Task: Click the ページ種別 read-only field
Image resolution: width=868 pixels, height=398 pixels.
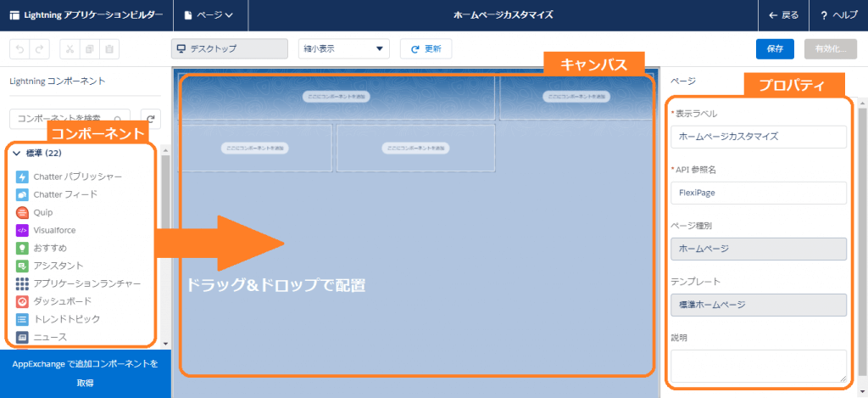Action: coord(759,249)
